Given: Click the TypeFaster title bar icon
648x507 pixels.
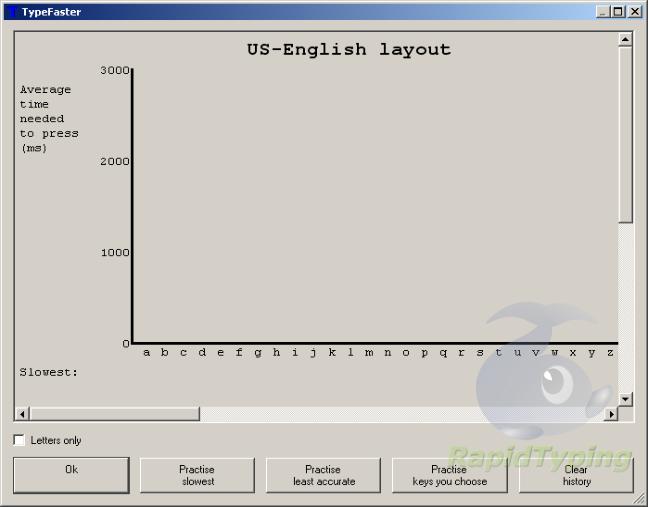Looking at the screenshot, I should tap(12, 12).
